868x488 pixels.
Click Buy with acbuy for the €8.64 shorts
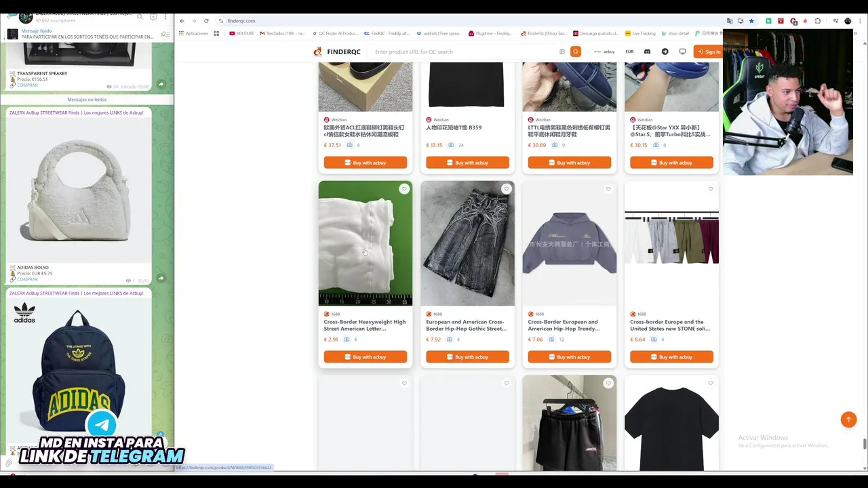671,357
